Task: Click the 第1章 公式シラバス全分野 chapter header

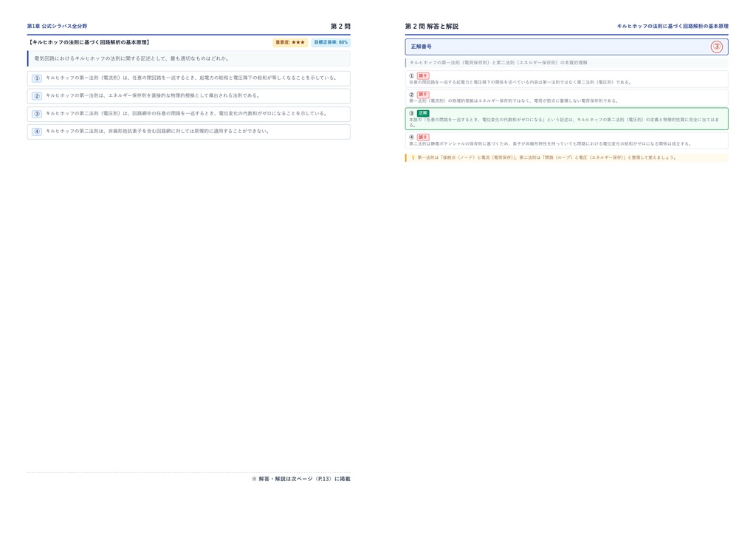Action: [x=57, y=26]
